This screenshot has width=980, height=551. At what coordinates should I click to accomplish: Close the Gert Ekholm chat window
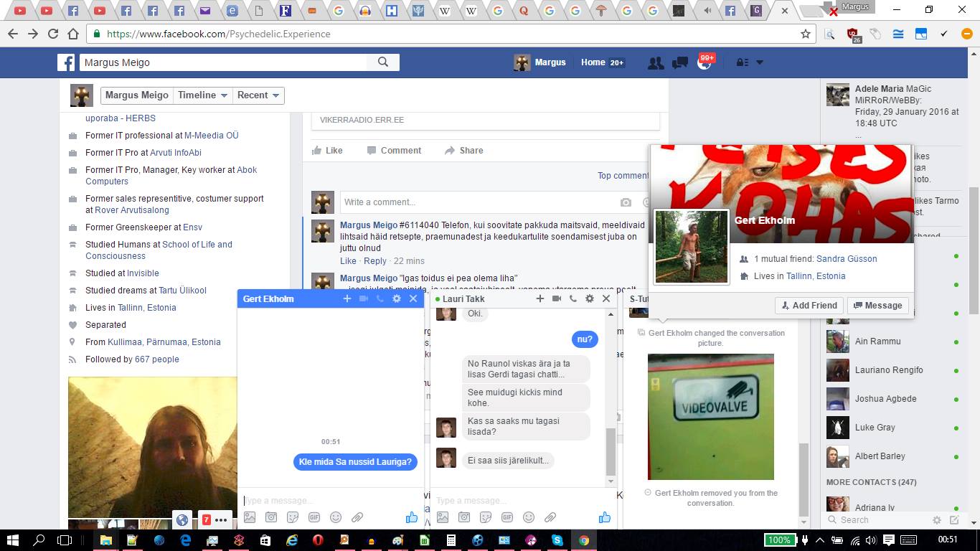pos(413,298)
